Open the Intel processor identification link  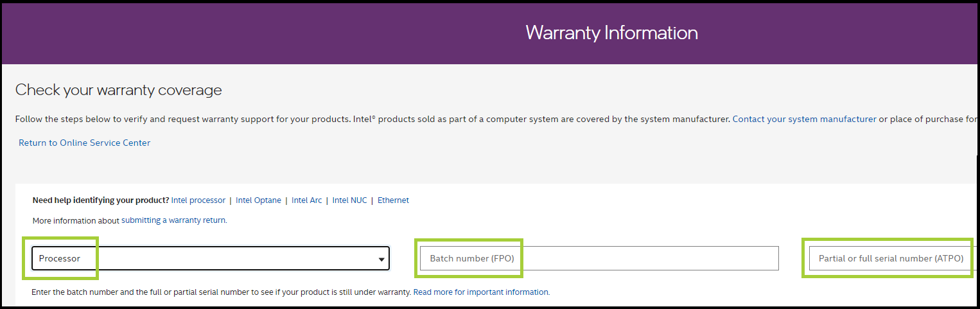(x=198, y=200)
